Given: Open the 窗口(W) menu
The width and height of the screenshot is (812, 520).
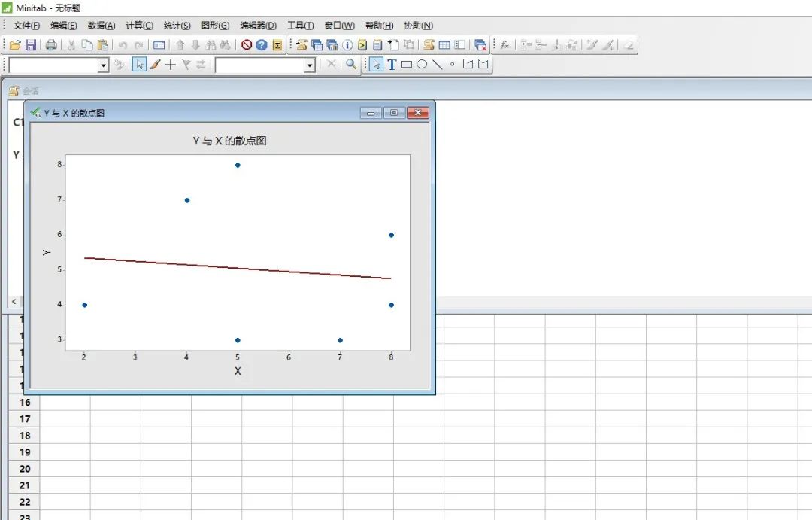Looking at the screenshot, I should [x=340, y=26].
